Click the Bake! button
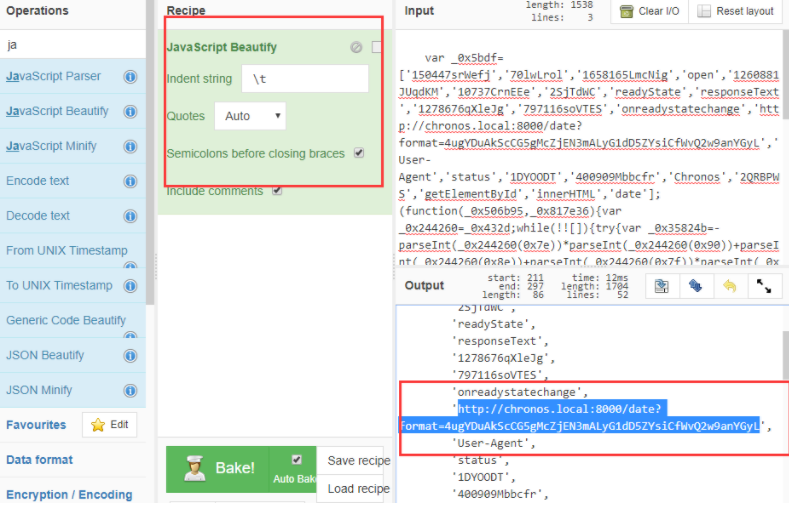This screenshot has height=510, width=789. click(x=218, y=469)
